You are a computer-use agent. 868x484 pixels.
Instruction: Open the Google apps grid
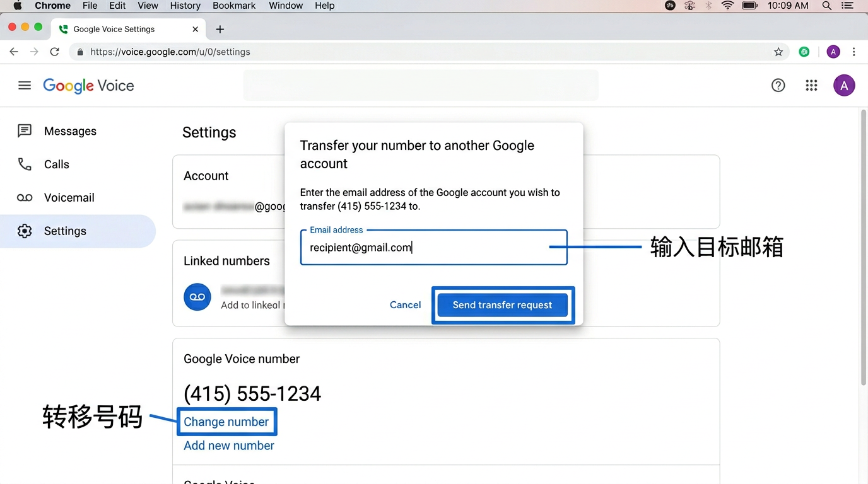click(811, 85)
